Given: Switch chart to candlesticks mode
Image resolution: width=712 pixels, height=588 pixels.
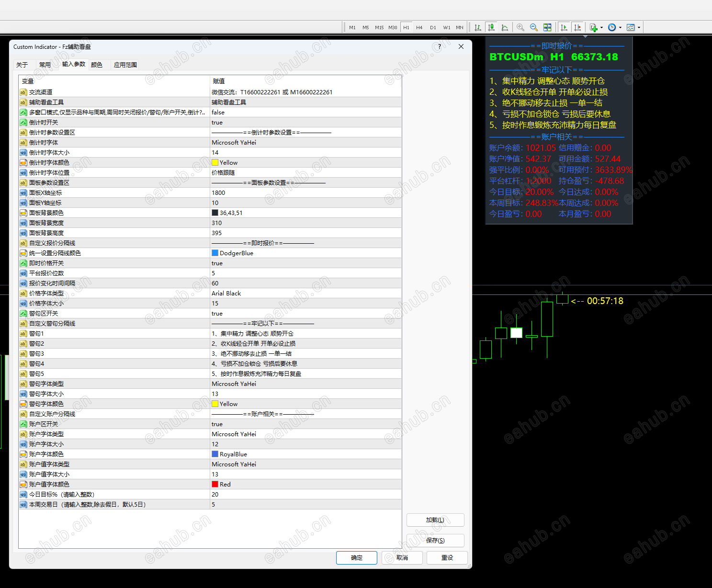Looking at the screenshot, I should (491, 27).
